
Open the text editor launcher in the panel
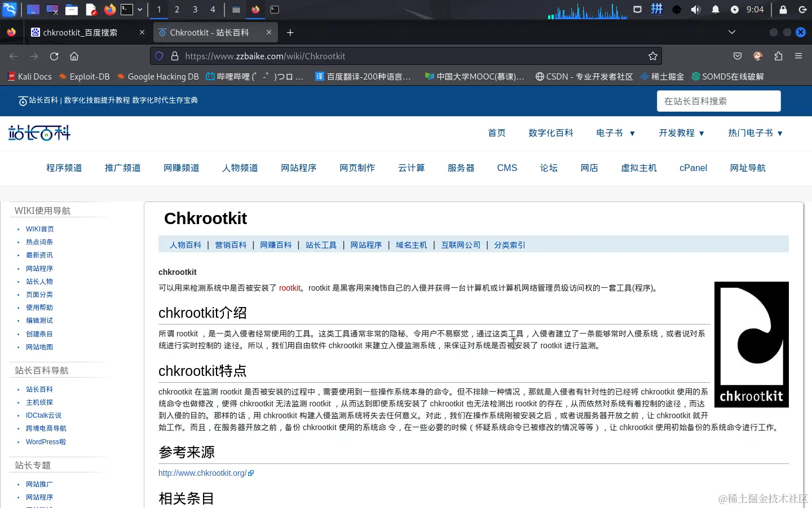(91, 10)
